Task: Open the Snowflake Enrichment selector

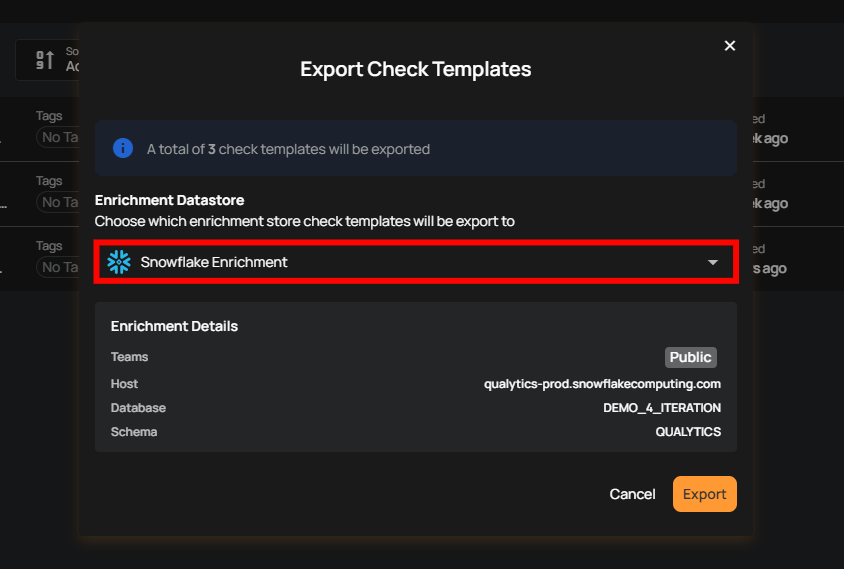Action: pyautogui.click(x=415, y=262)
